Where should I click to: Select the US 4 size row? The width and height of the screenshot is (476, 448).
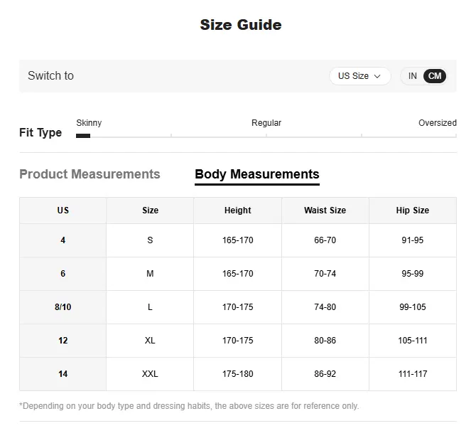pos(63,240)
